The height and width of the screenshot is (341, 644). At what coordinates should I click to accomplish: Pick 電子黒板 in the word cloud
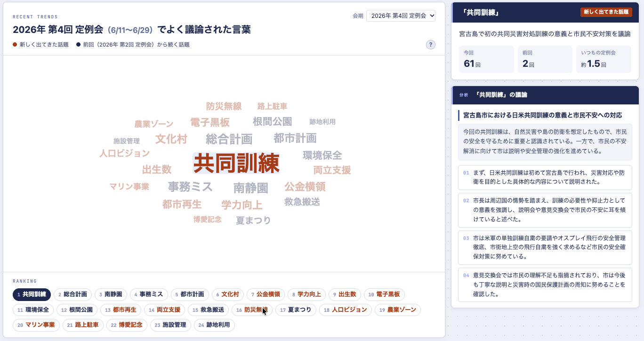(210, 123)
